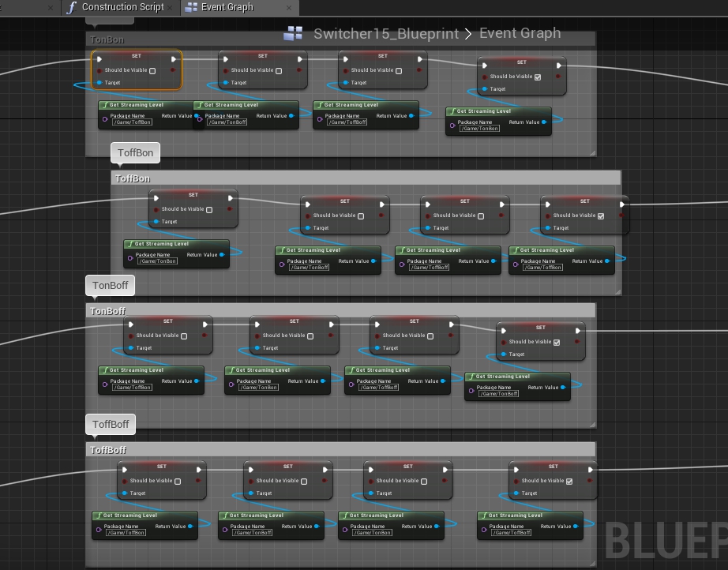
Task: Click Target pin of checked SET node in ToffBon group
Action: click(x=548, y=228)
